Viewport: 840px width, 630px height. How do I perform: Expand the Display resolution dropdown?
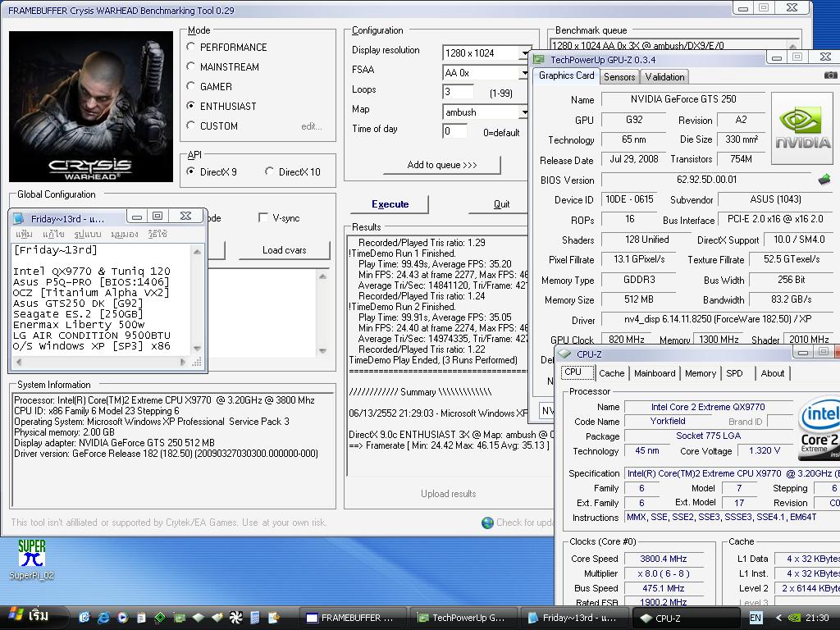(524, 53)
